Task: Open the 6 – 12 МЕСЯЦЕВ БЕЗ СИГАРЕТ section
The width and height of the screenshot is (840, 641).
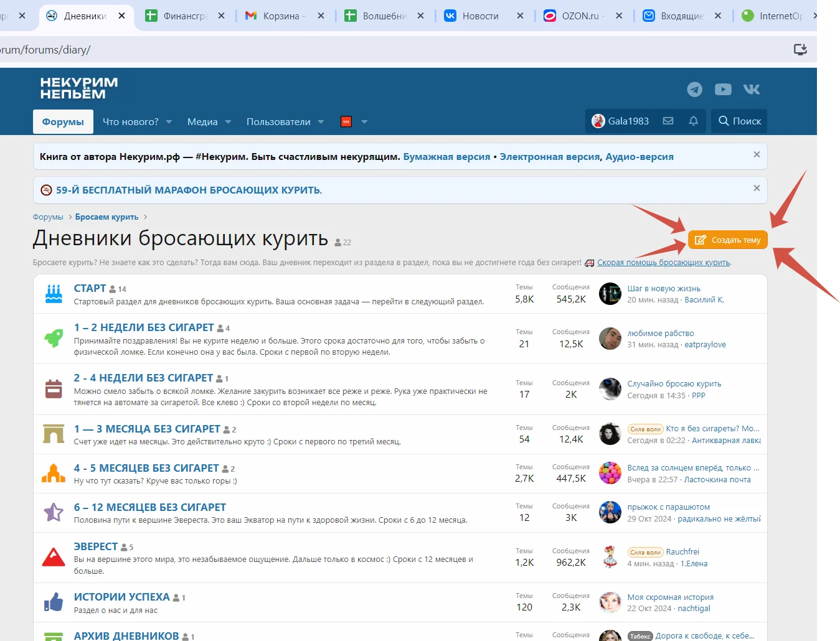Action: tap(150, 507)
